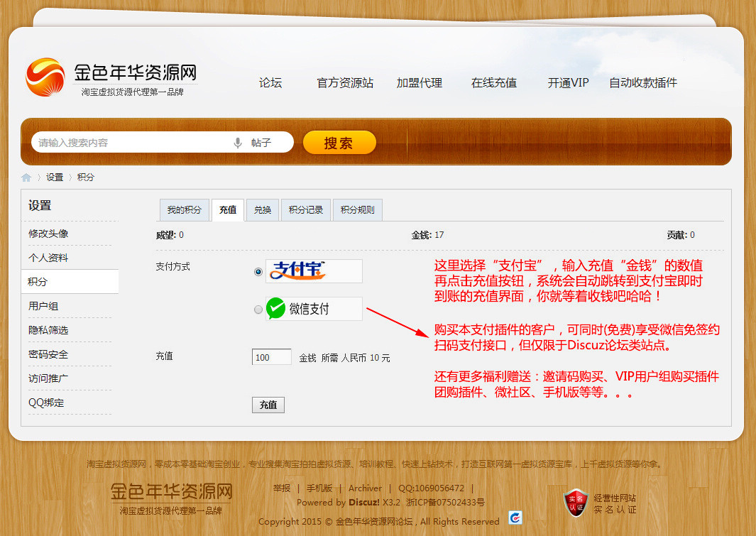Viewport: 756px width, 536px height.
Task: Click the 威望: 0 value text
Action: tap(170, 235)
